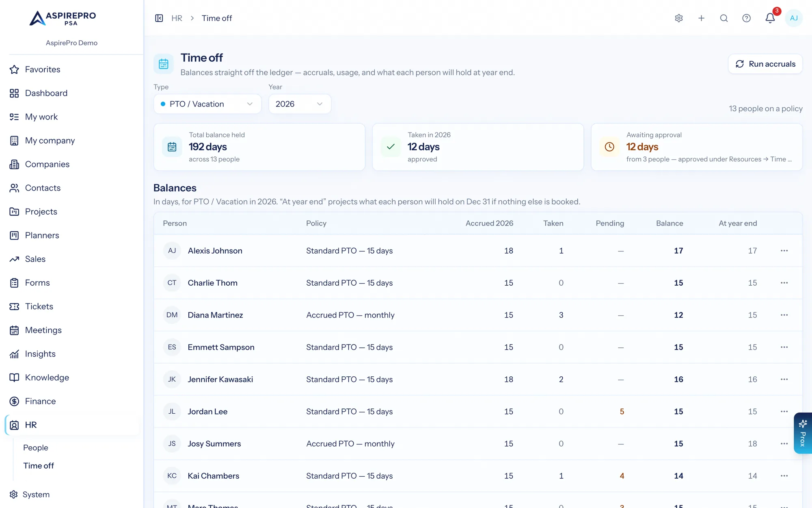Click Run accruals button
This screenshot has height=508, width=812.
pyautogui.click(x=765, y=64)
